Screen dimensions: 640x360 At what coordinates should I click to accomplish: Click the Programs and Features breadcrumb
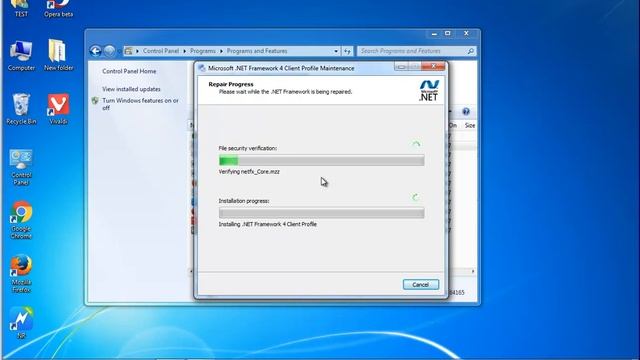pyautogui.click(x=257, y=51)
